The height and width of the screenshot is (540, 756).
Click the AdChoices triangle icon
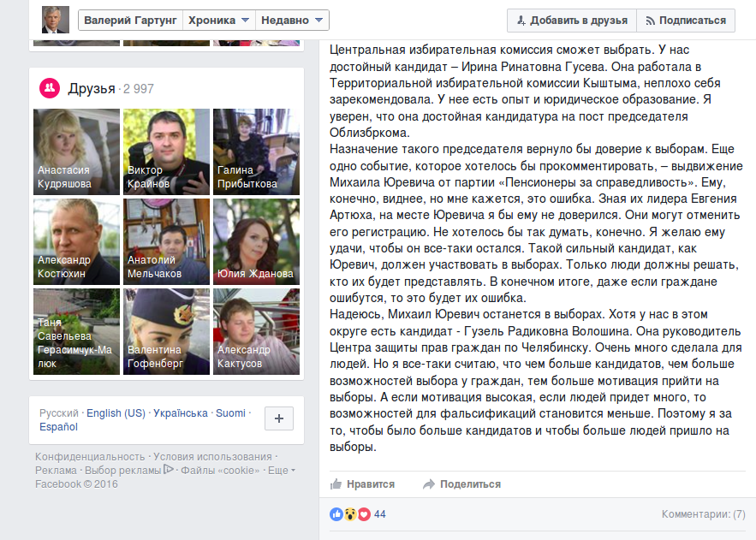(169, 469)
